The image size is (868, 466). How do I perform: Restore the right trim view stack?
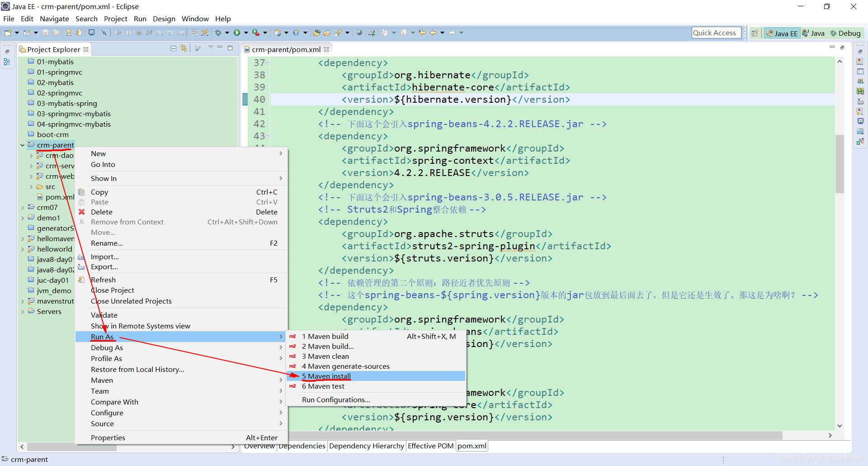(x=860, y=52)
